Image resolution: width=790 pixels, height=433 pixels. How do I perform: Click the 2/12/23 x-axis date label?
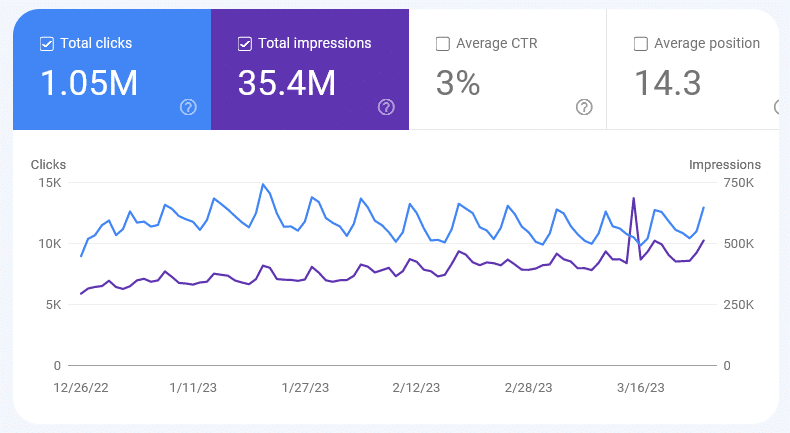[x=416, y=386]
